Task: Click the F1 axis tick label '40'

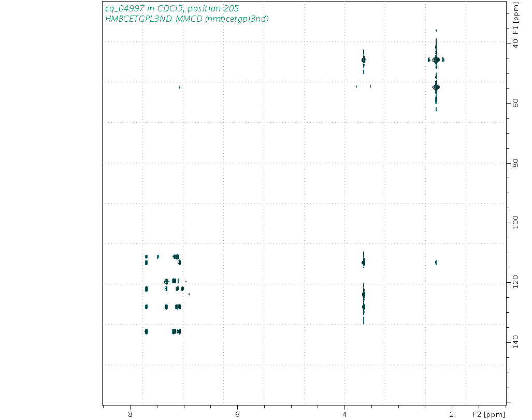Action: coord(515,44)
